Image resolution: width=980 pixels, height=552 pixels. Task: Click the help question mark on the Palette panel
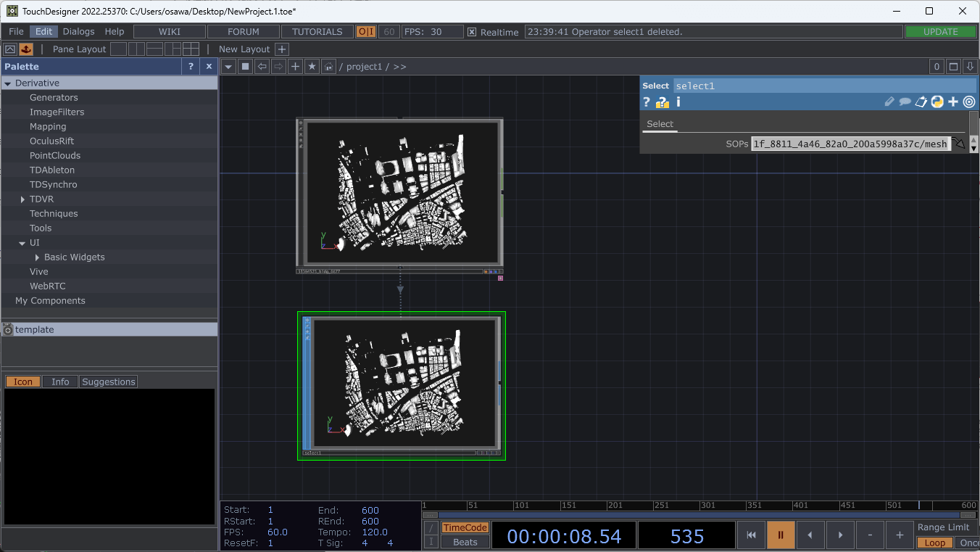point(190,66)
